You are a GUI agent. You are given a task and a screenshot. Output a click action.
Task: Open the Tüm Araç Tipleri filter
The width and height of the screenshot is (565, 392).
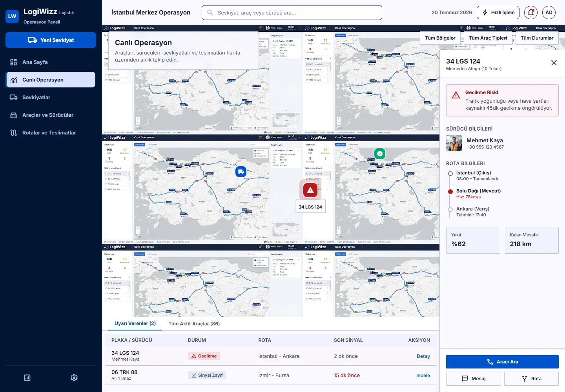pyautogui.click(x=488, y=38)
